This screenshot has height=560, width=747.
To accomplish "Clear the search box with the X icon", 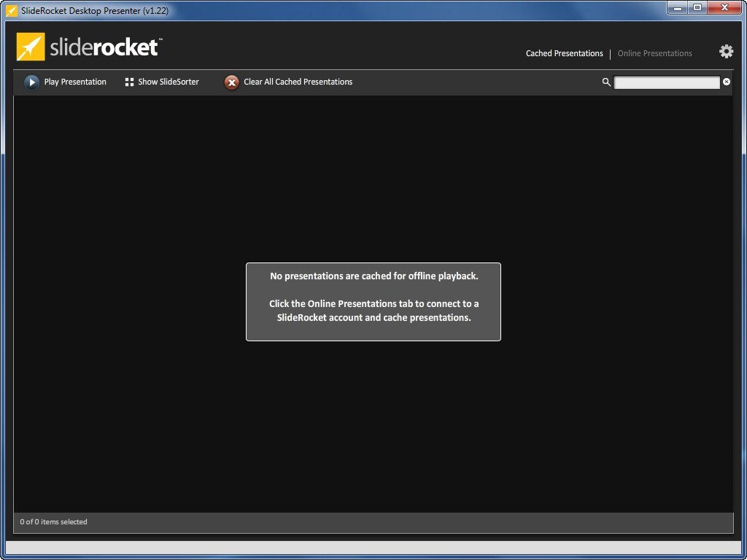I will [x=726, y=82].
